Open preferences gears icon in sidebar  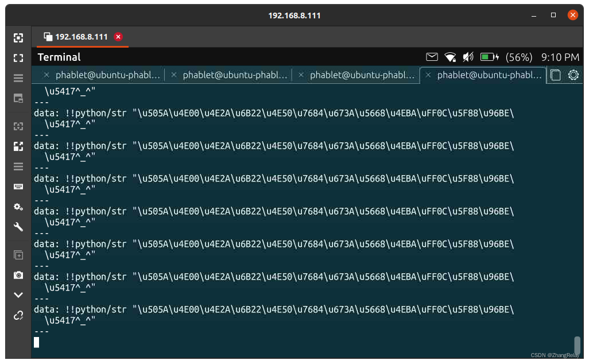(18, 207)
